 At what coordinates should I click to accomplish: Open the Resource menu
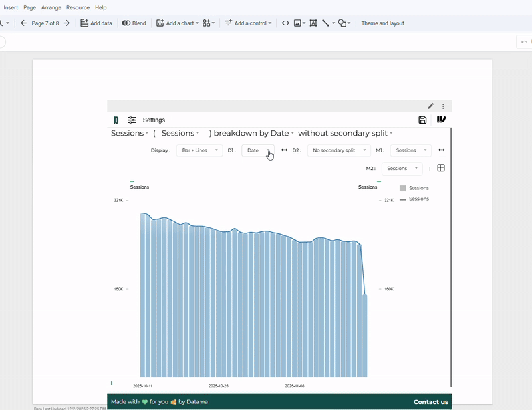[x=78, y=7]
